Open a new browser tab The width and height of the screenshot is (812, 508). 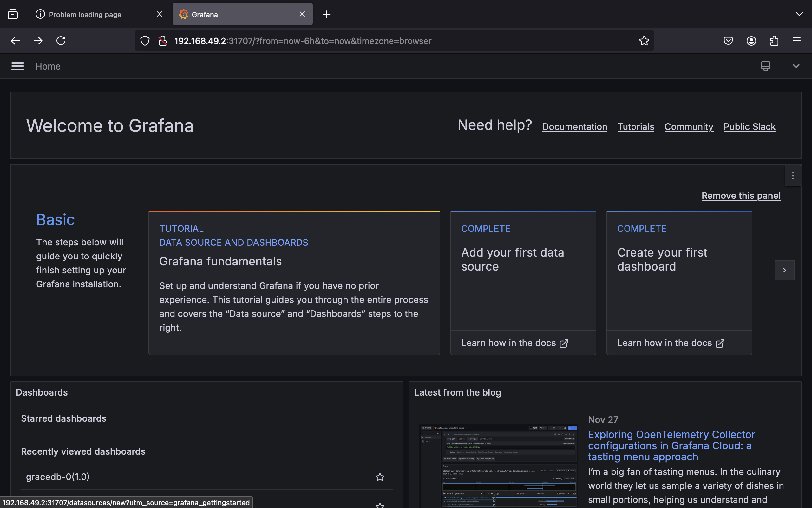tap(326, 15)
